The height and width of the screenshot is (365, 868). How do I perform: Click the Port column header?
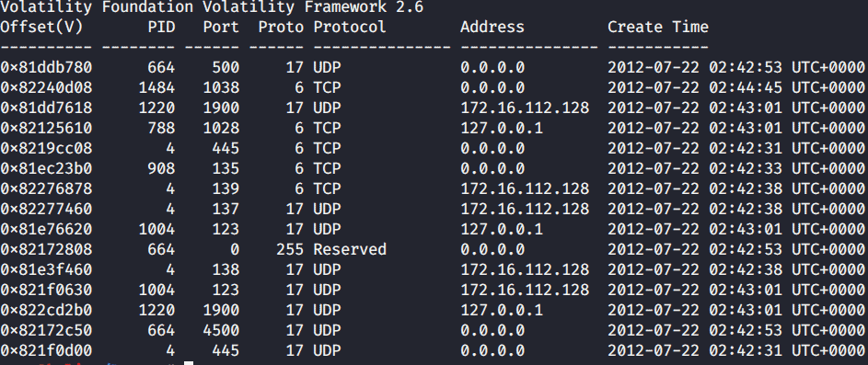click(221, 27)
